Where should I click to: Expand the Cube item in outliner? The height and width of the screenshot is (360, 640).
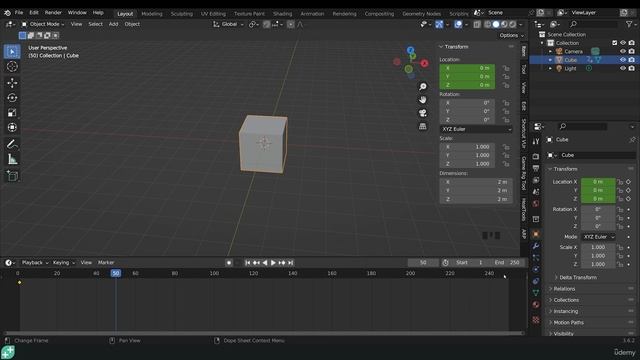coord(550,60)
